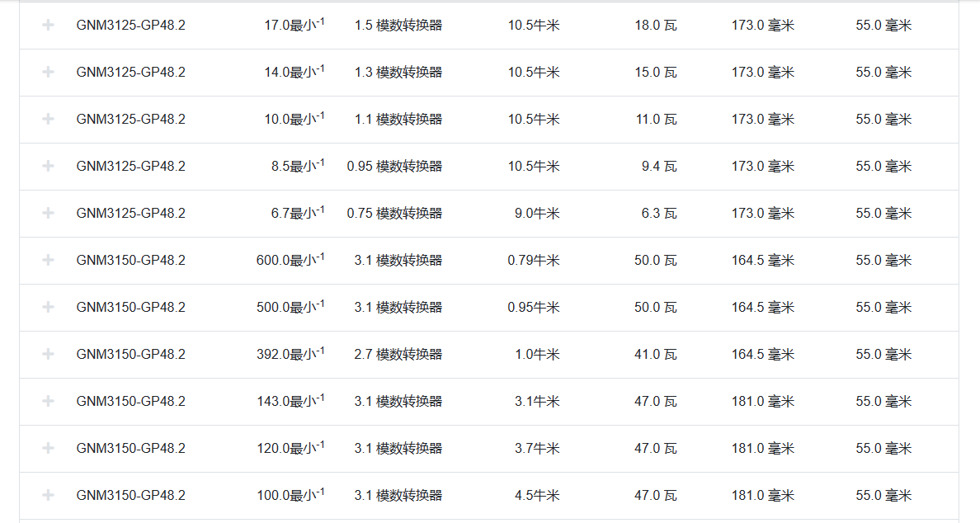Select the 0.75 模数转换器 cell
The width and height of the screenshot is (980, 523).
coord(394,213)
